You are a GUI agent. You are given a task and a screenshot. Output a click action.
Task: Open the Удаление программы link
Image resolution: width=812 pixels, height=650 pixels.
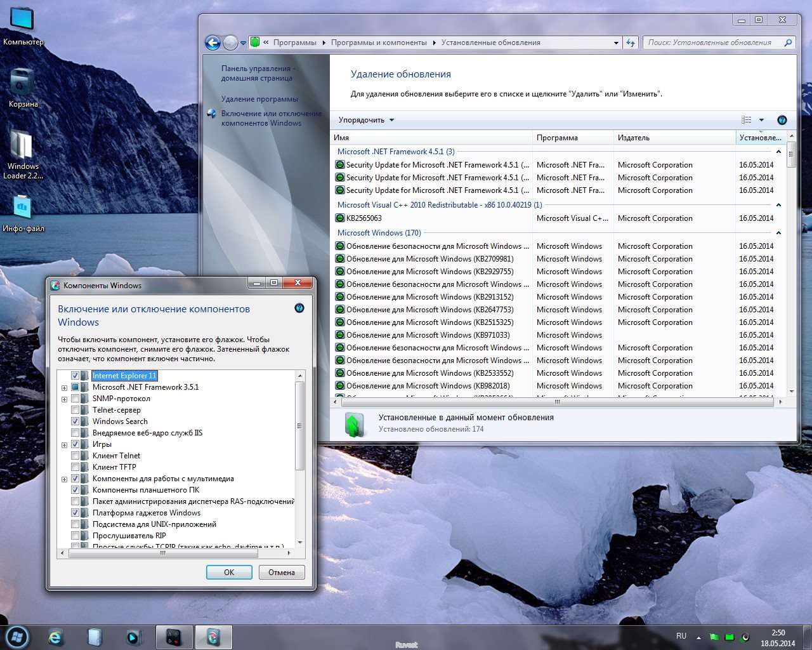tap(259, 99)
